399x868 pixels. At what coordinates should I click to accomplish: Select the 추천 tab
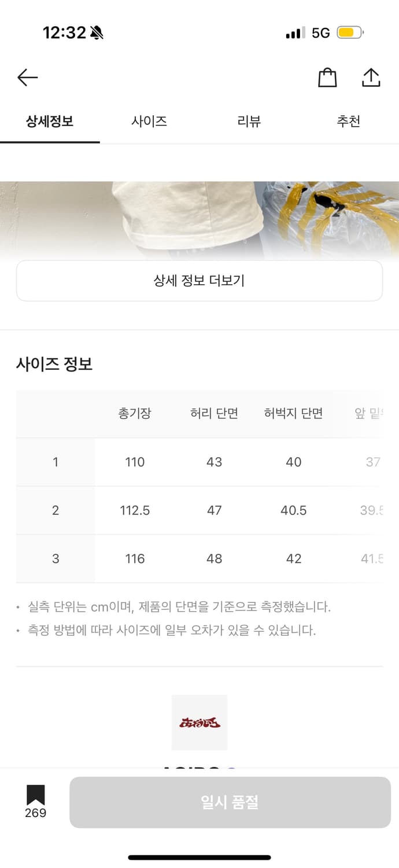(x=349, y=121)
